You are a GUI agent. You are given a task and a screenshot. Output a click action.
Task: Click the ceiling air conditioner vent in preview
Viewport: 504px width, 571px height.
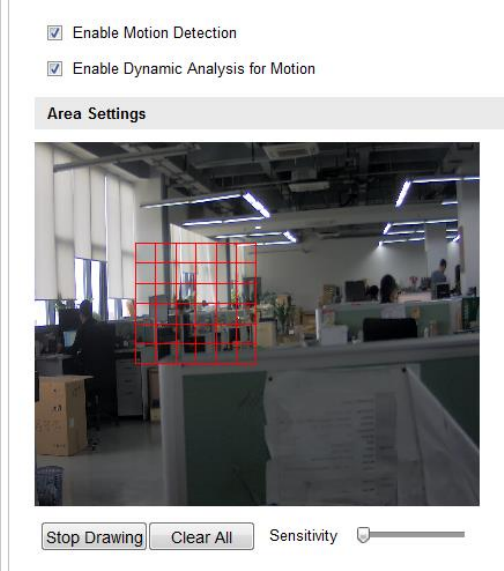tap(290, 151)
